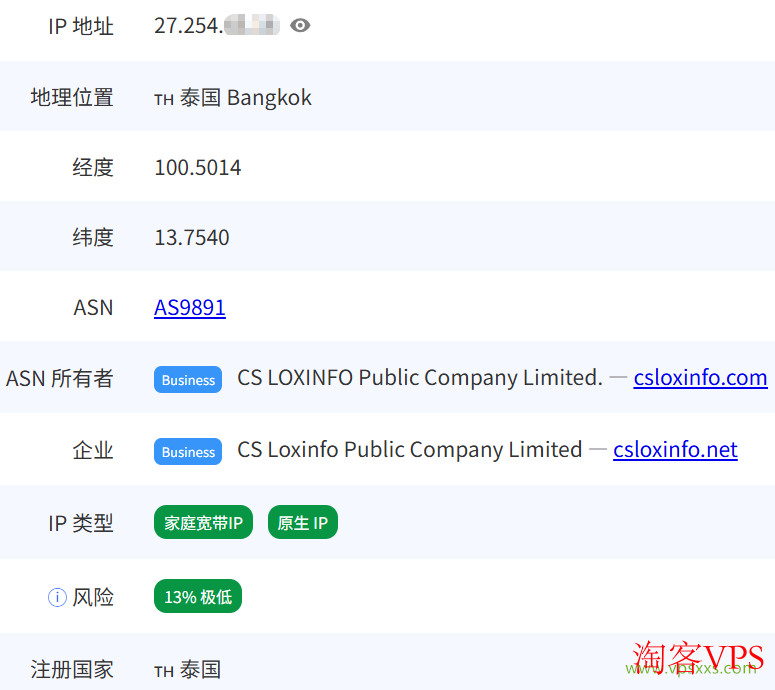Click the info icon beside 风险
This screenshot has width=775, height=690.
[57, 597]
